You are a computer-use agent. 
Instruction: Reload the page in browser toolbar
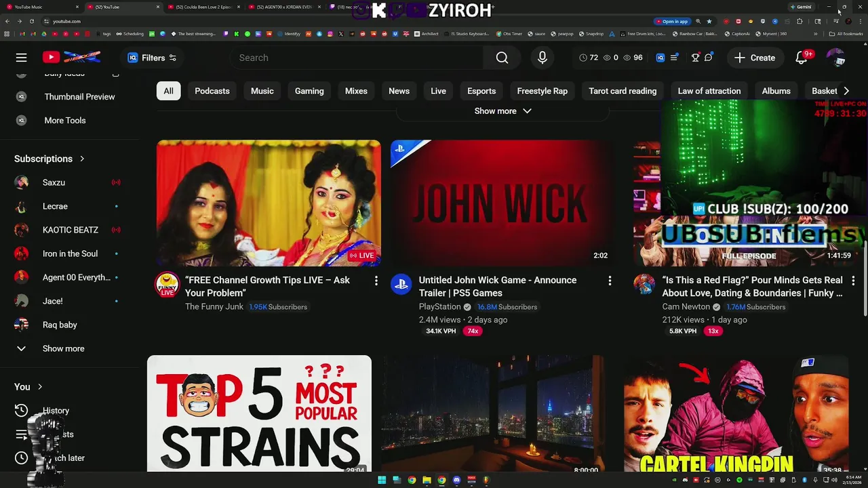tap(31, 21)
